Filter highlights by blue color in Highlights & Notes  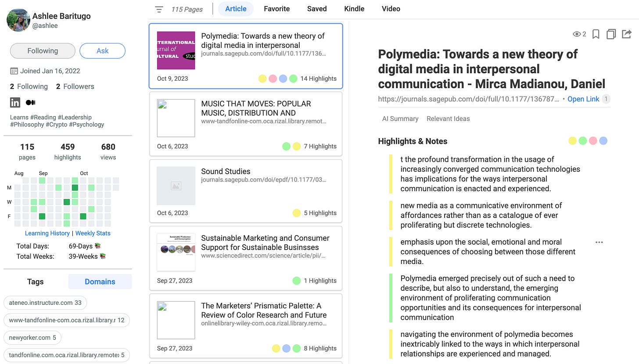603,141
